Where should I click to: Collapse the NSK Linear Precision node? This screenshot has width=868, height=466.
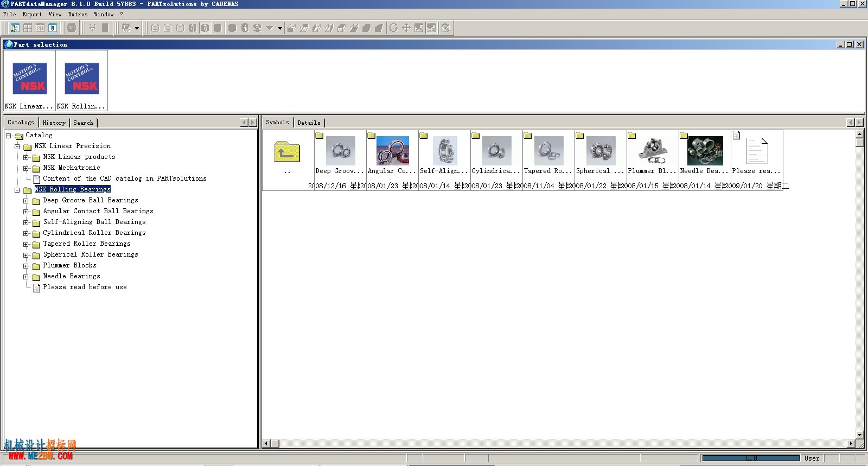[x=17, y=146]
